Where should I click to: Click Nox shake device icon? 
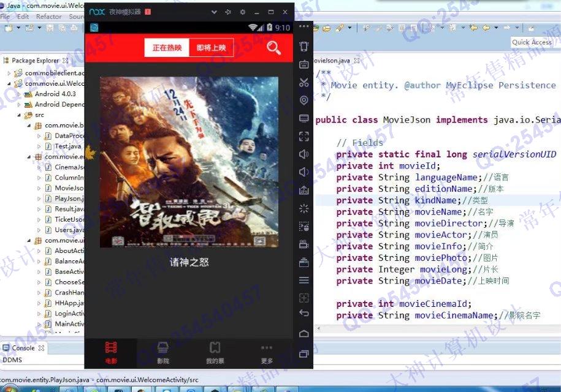tap(303, 46)
